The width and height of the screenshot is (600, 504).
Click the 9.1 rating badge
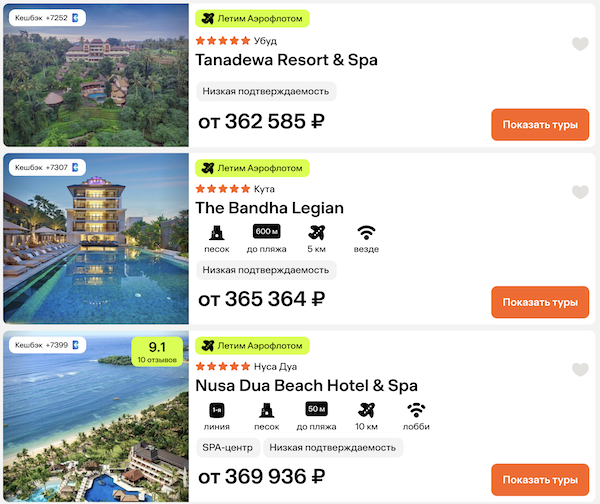[155, 352]
